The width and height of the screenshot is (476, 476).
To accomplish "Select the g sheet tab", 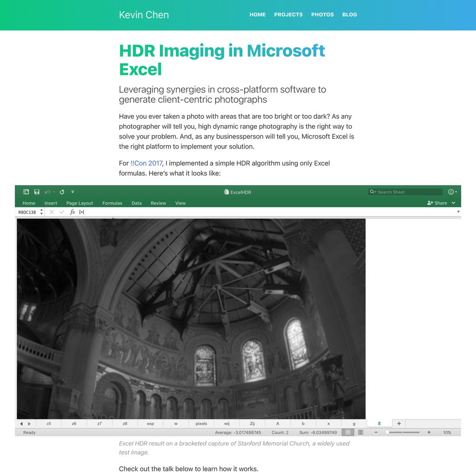I will pos(354,424).
